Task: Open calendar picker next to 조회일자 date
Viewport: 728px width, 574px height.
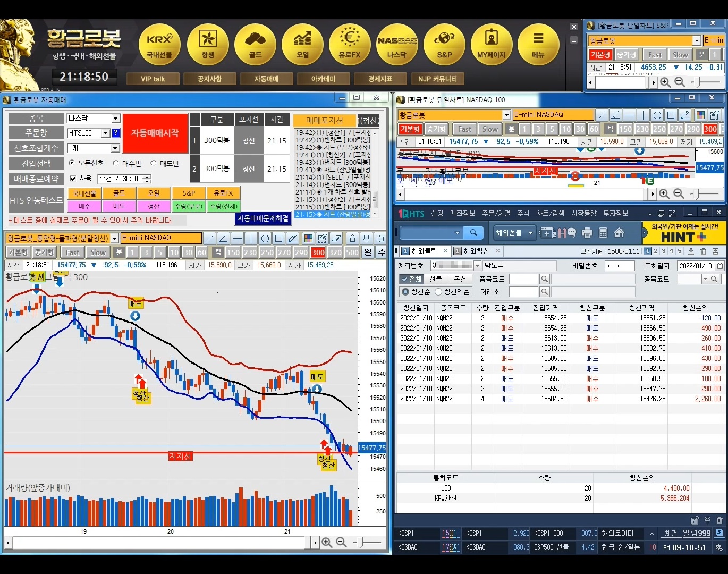Action: (720, 266)
